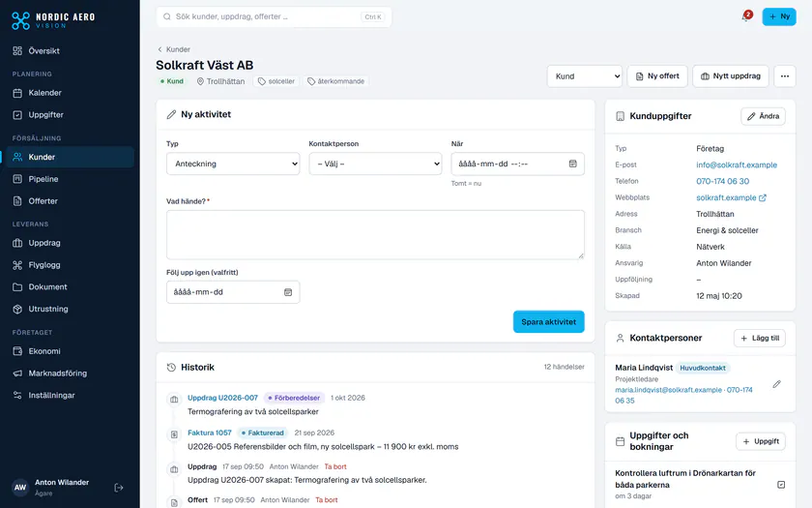812x508 pixels.
Task: Click the Kunder breadcrumb link
Action: [x=178, y=49]
